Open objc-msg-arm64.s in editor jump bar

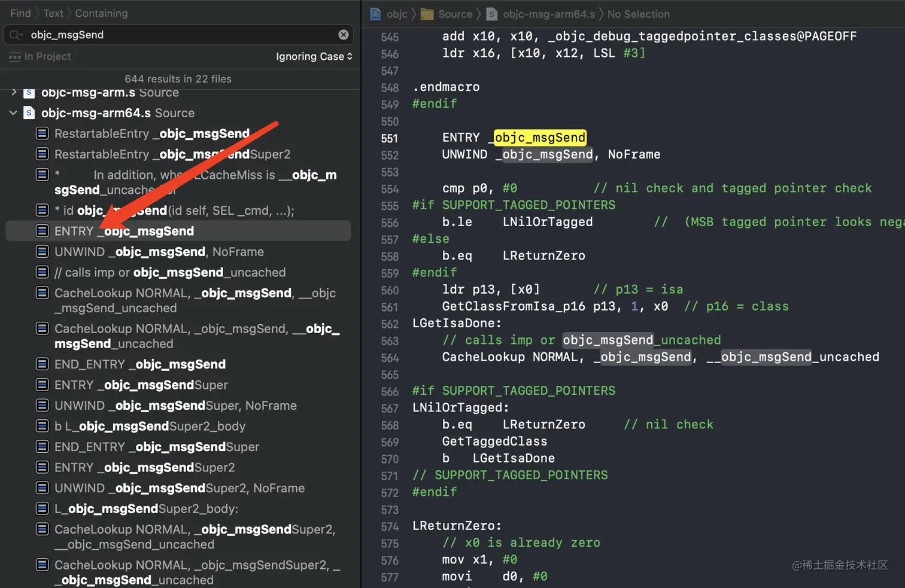tap(541, 14)
